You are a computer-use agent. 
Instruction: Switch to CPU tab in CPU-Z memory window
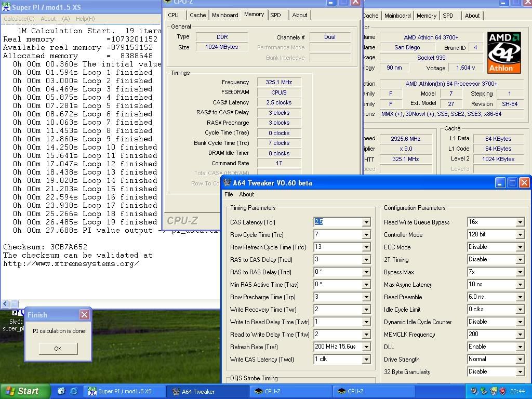(x=173, y=15)
